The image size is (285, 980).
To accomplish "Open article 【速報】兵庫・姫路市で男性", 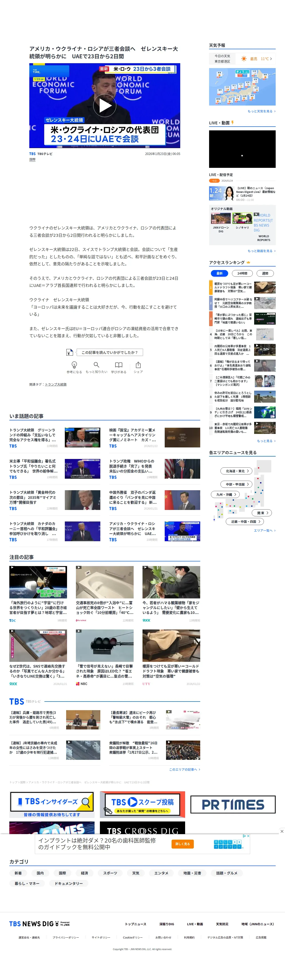I will click(55, 719).
